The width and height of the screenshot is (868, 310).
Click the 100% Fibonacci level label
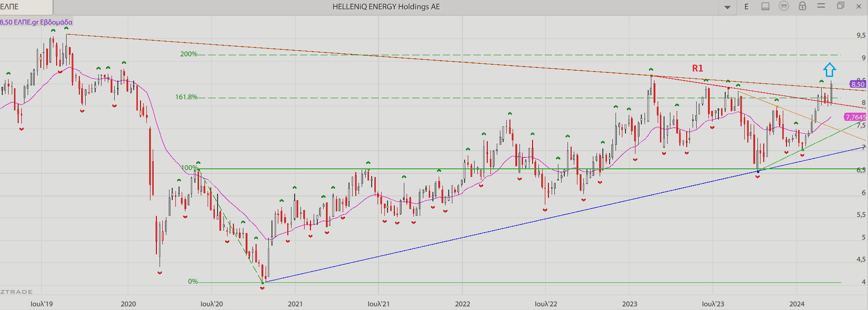(189, 167)
